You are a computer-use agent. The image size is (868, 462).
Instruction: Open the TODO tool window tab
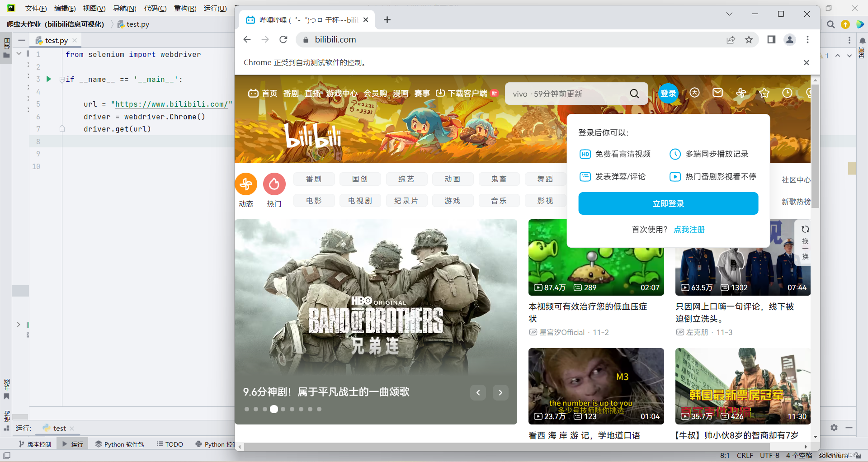pyautogui.click(x=170, y=444)
